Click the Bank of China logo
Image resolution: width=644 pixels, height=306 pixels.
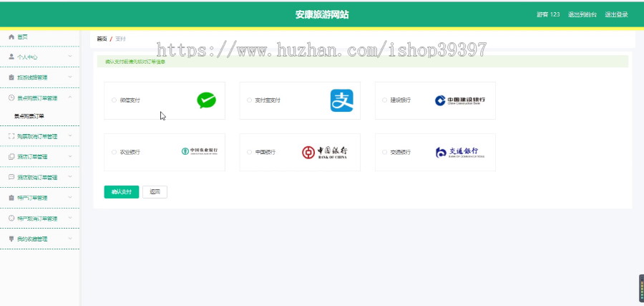[x=324, y=152]
